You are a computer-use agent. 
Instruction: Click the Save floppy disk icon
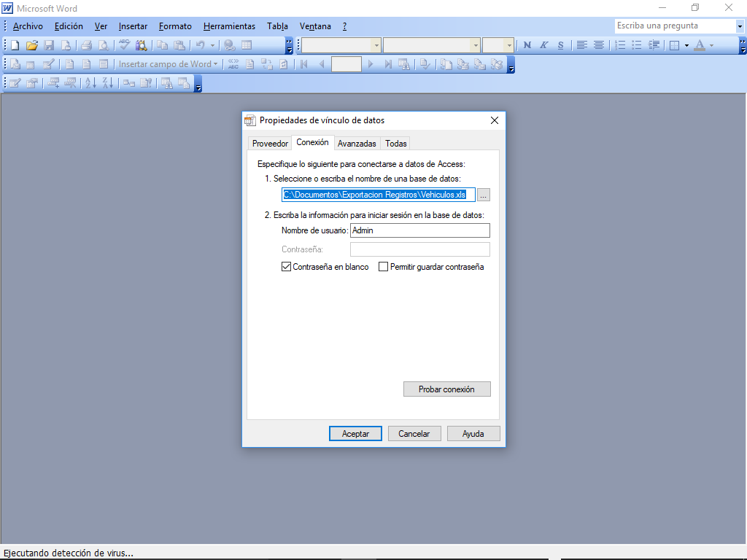[x=49, y=45]
